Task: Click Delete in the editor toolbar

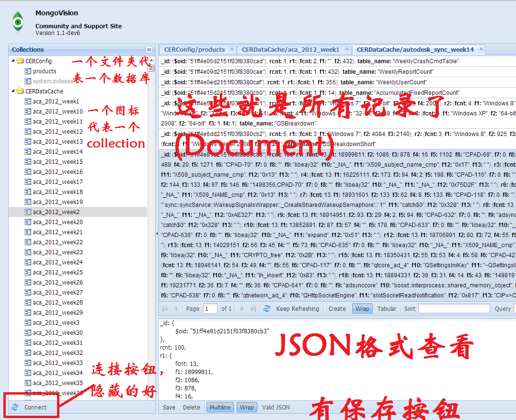Action: (192, 407)
